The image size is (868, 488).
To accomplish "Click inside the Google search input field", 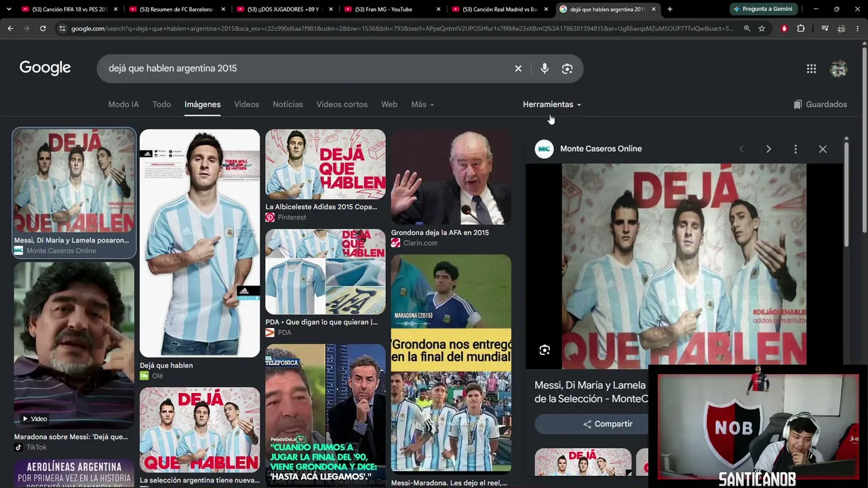I will tap(305, 68).
